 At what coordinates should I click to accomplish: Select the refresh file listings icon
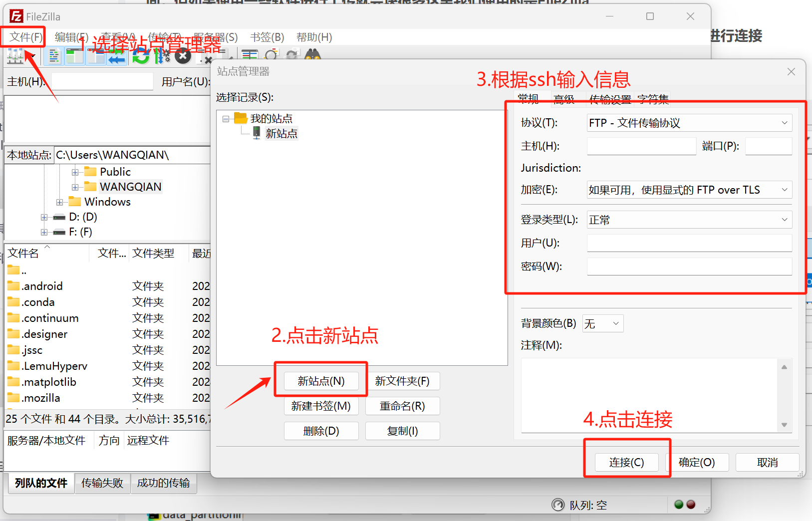click(140, 56)
